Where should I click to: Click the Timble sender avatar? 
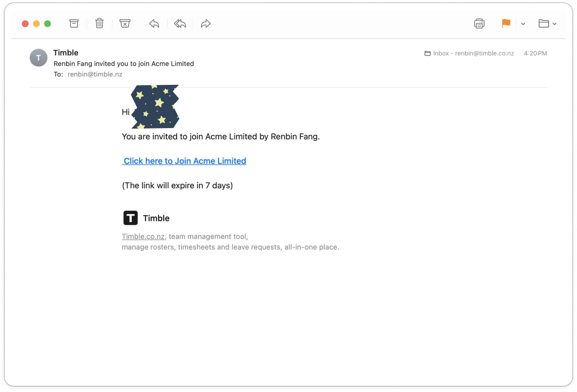click(39, 58)
